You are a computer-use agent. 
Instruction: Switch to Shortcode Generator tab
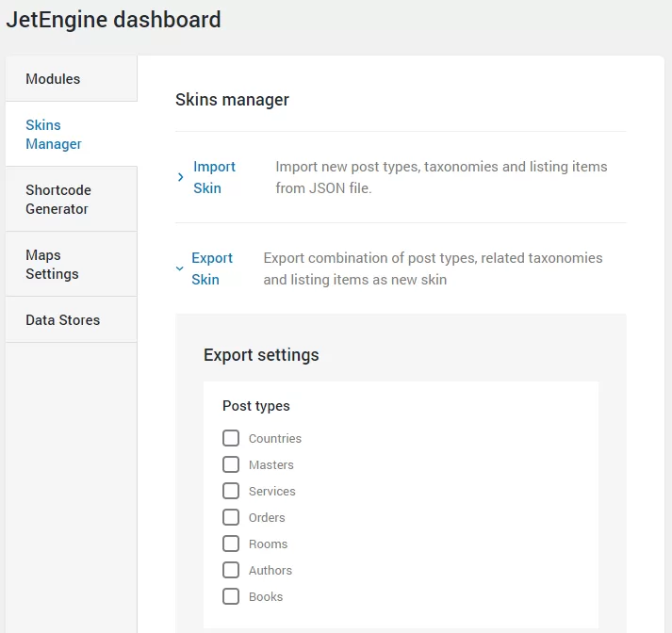coord(71,199)
